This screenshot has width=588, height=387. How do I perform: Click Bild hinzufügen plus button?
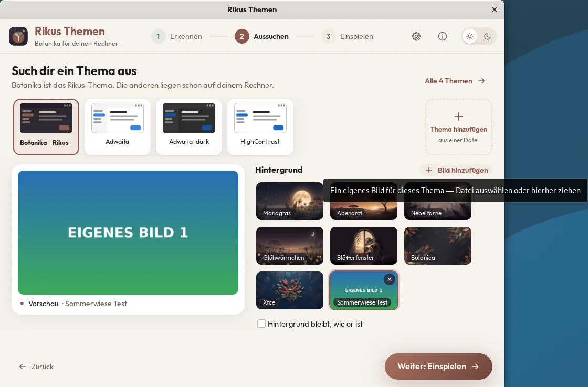tap(456, 170)
